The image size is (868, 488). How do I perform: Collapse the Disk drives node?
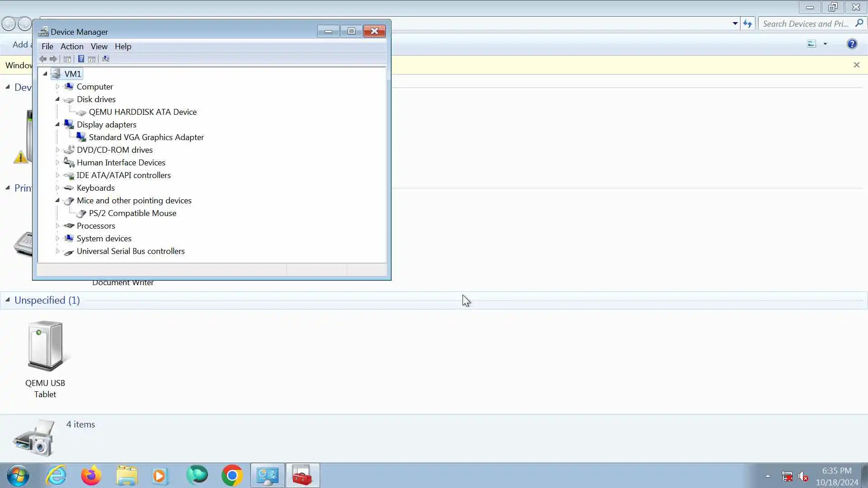tap(57, 99)
